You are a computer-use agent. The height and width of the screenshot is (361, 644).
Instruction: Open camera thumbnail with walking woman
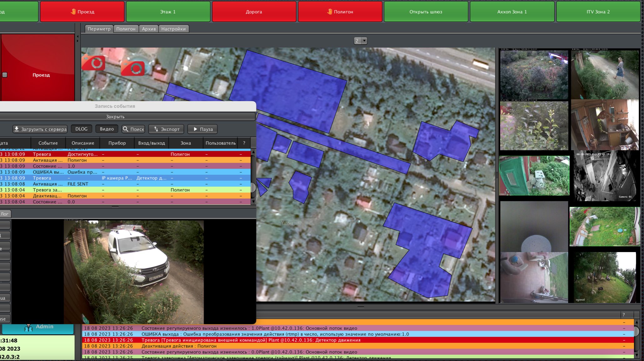click(x=605, y=74)
